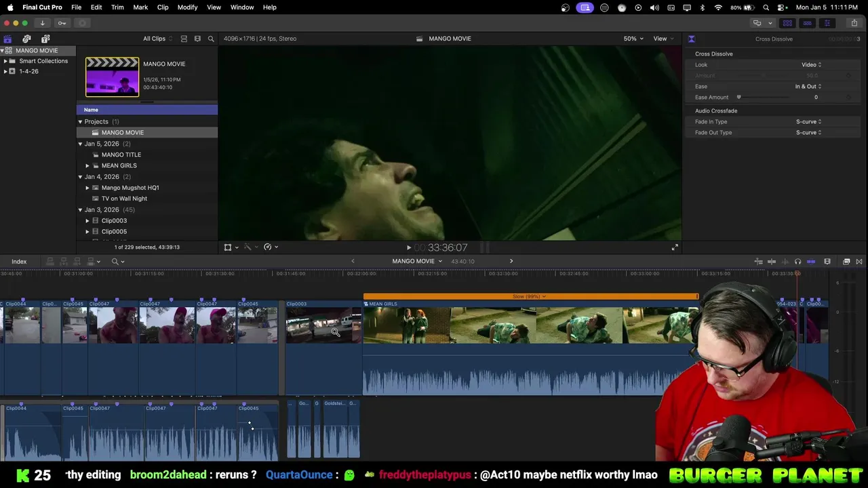This screenshot has height=488, width=868.
Task: Open the Clip menu
Action: coord(163,7)
